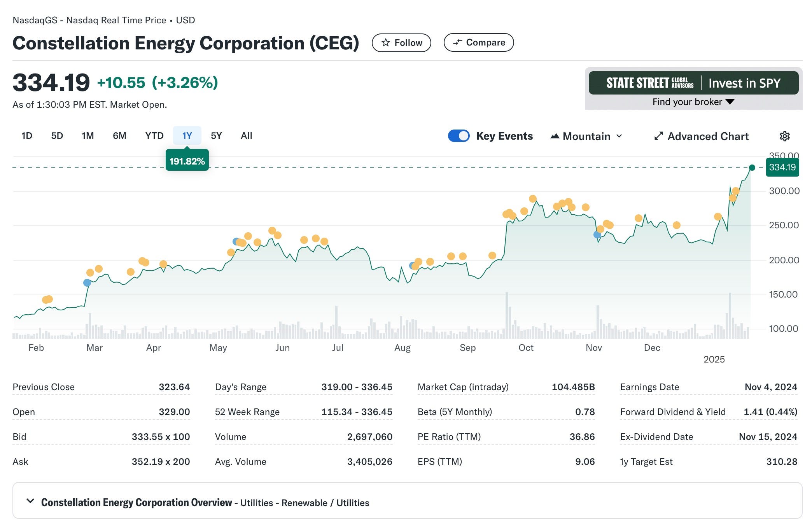
Task: Click the green current-price dot at chart end
Action: tap(752, 168)
